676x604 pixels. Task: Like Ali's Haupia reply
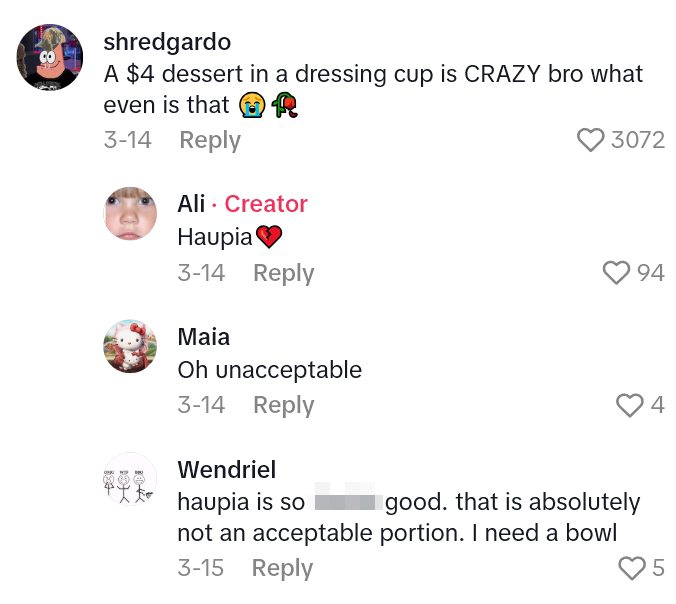click(617, 272)
